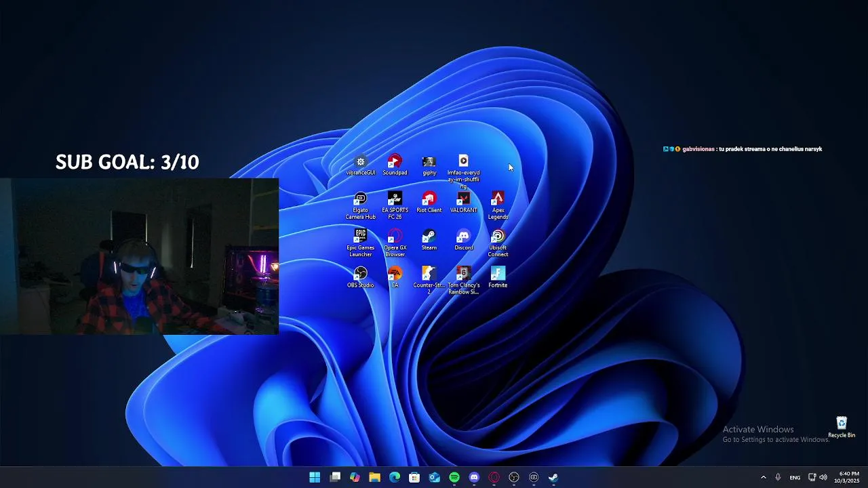The width and height of the screenshot is (868, 488).
Task: Select the giphy file on desktop
Action: pos(429,165)
